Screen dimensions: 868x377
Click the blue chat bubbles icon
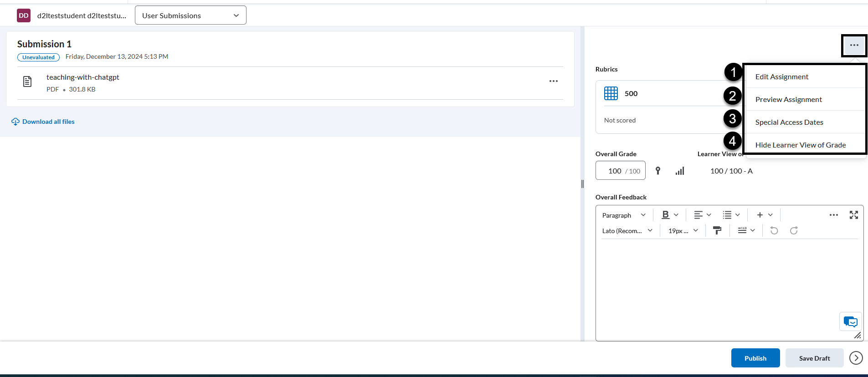[850, 322]
